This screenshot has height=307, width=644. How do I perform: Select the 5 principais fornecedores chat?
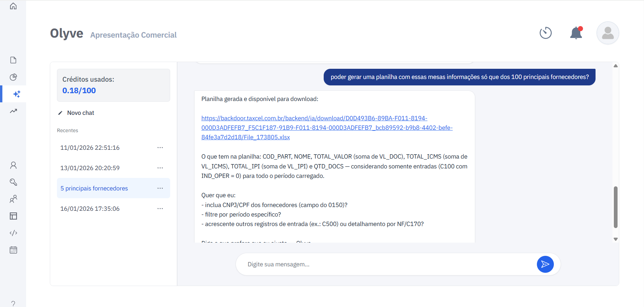pyautogui.click(x=94, y=188)
